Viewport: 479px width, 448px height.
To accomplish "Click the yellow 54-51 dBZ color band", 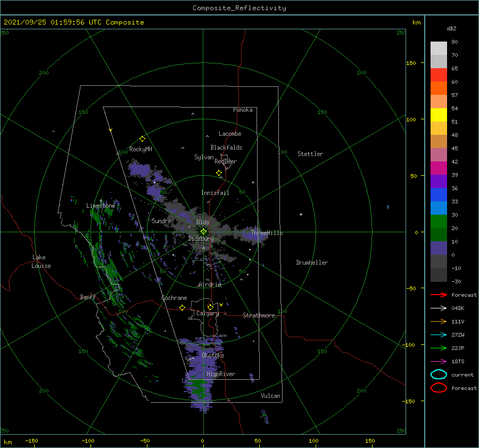I will [x=439, y=115].
